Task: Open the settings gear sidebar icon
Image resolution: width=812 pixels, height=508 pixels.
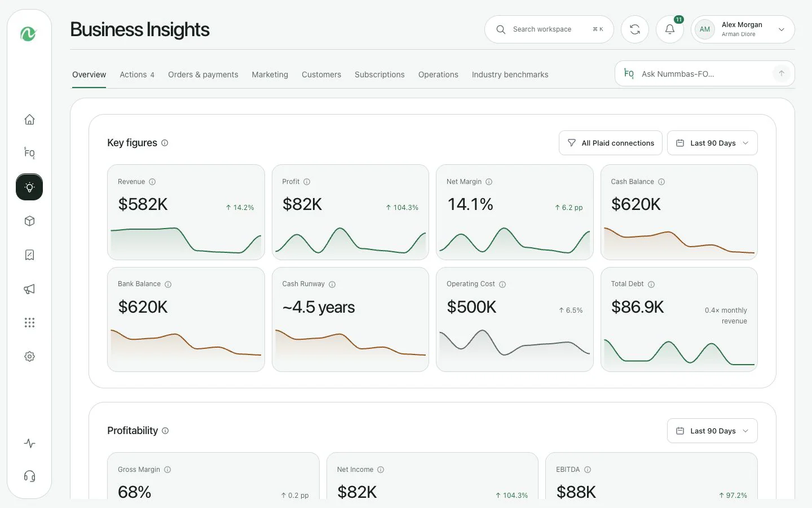Action: [29, 357]
